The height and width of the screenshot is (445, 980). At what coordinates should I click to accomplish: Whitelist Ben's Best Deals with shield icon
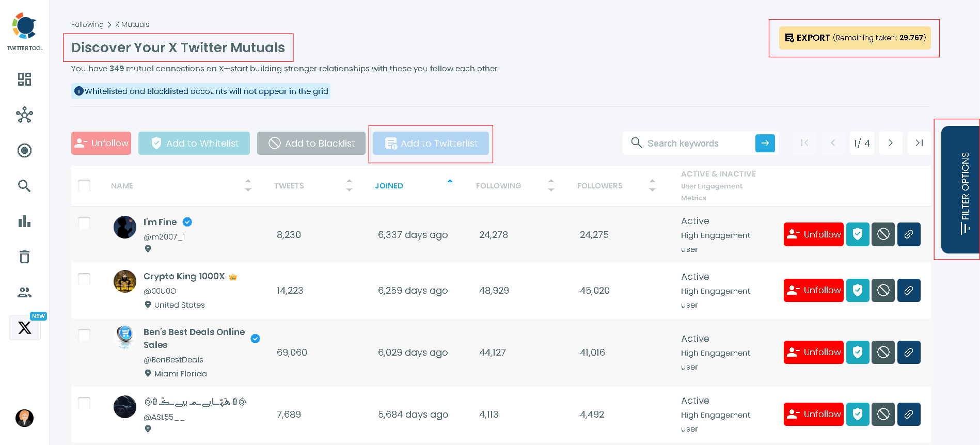[858, 352]
